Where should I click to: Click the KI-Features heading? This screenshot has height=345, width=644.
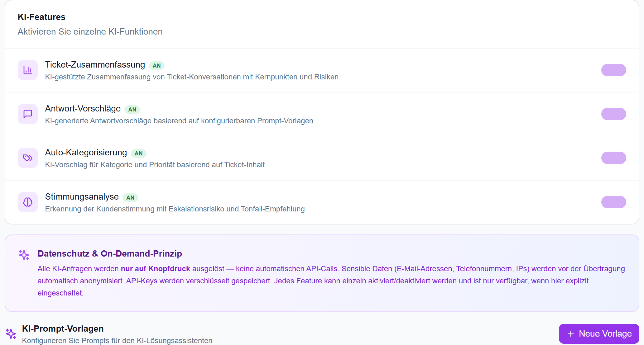tap(41, 17)
